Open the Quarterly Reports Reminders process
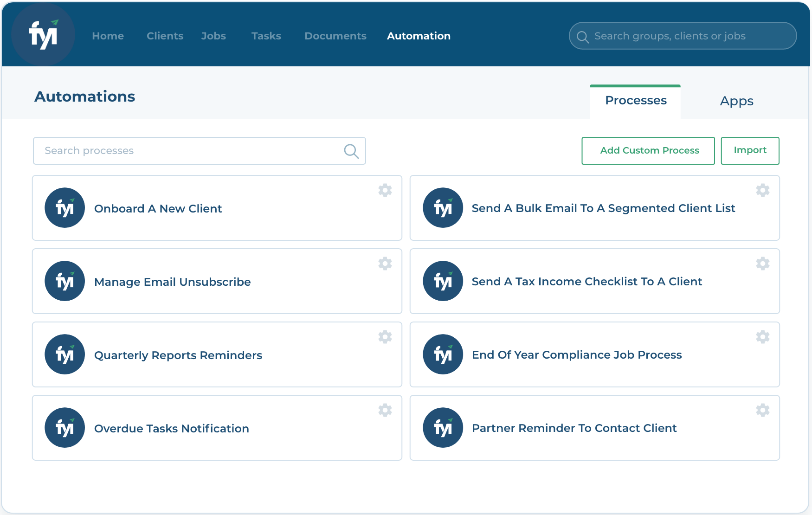812x515 pixels. click(x=178, y=355)
